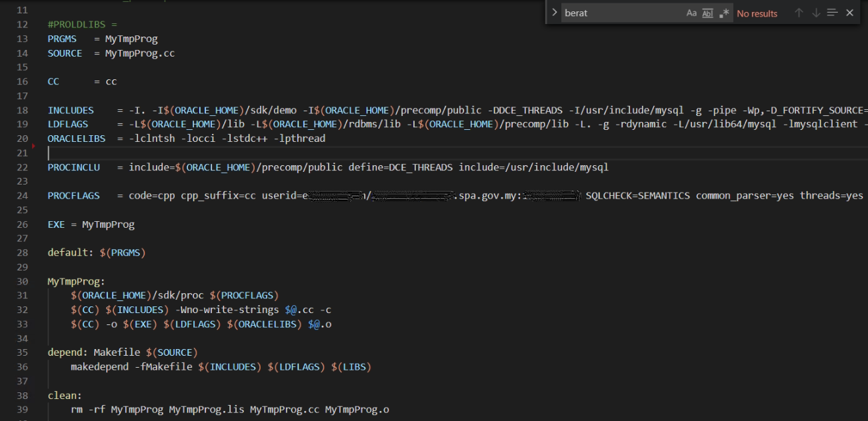This screenshot has width=868, height=421.
Task: Click line number 30 in gutter
Action: (22, 282)
